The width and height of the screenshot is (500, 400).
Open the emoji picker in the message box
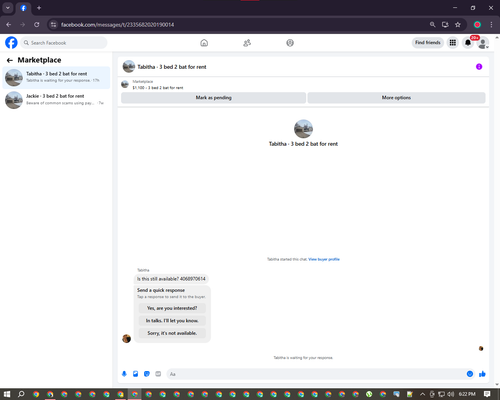click(x=470, y=374)
